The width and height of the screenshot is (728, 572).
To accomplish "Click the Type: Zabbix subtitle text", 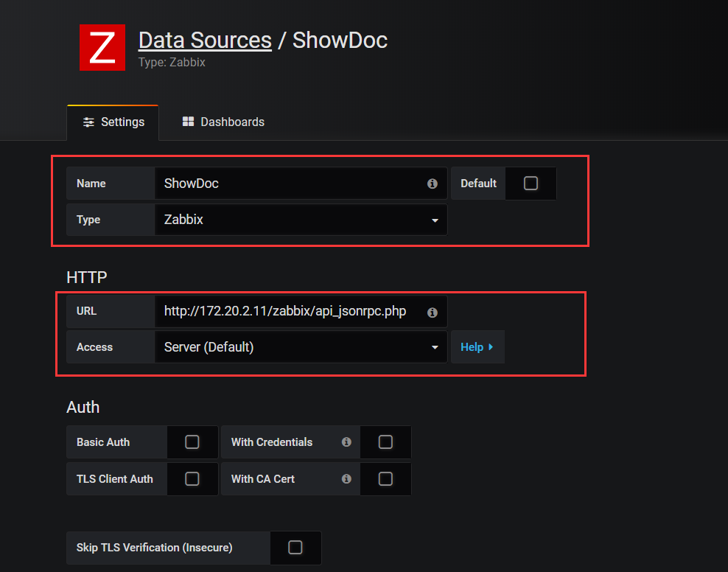I will tap(172, 62).
